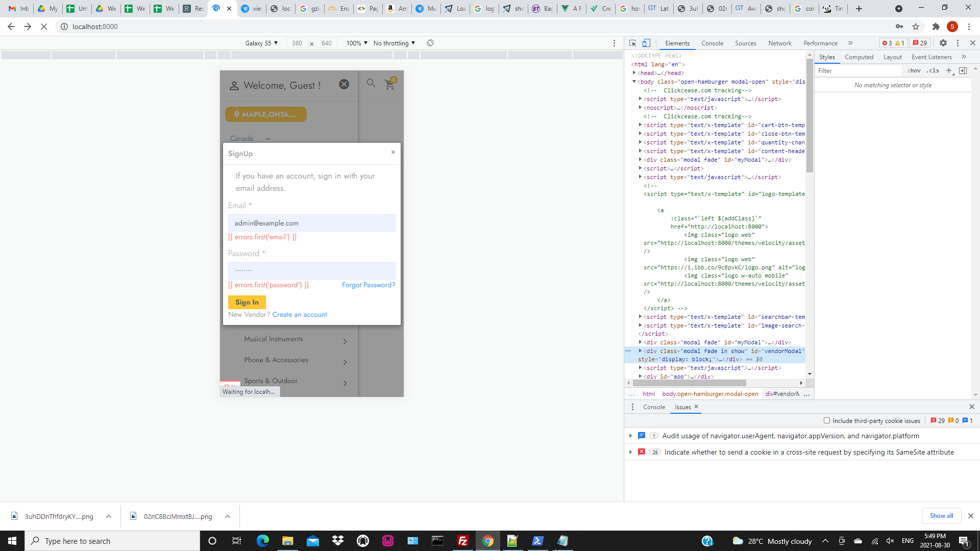The image size is (980, 551).
Task: Click Create an account link
Action: (x=300, y=315)
